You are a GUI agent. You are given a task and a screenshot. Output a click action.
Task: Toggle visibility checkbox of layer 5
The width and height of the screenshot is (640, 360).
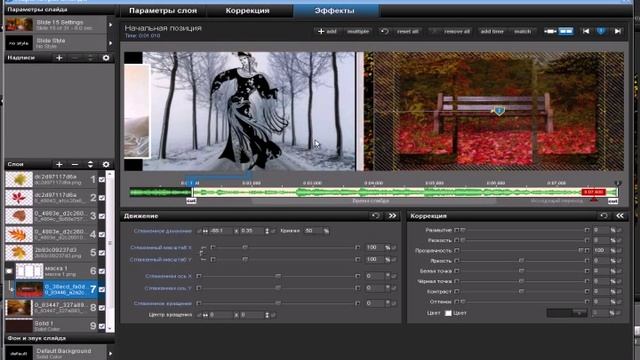[x=102, y=253]
